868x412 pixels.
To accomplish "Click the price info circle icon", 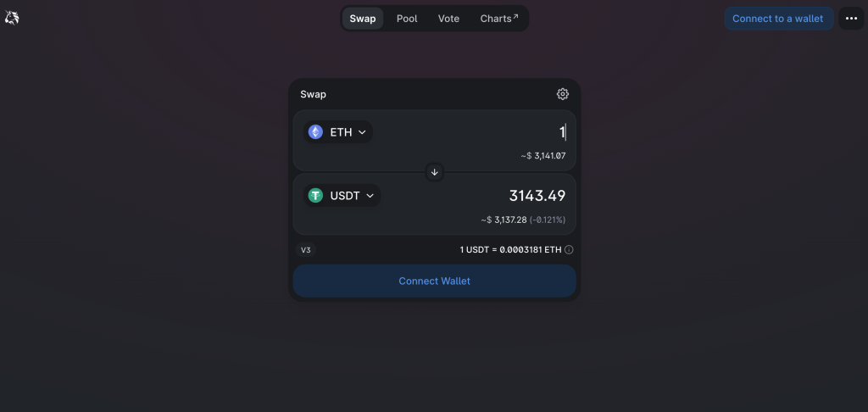I will point(569,250).
